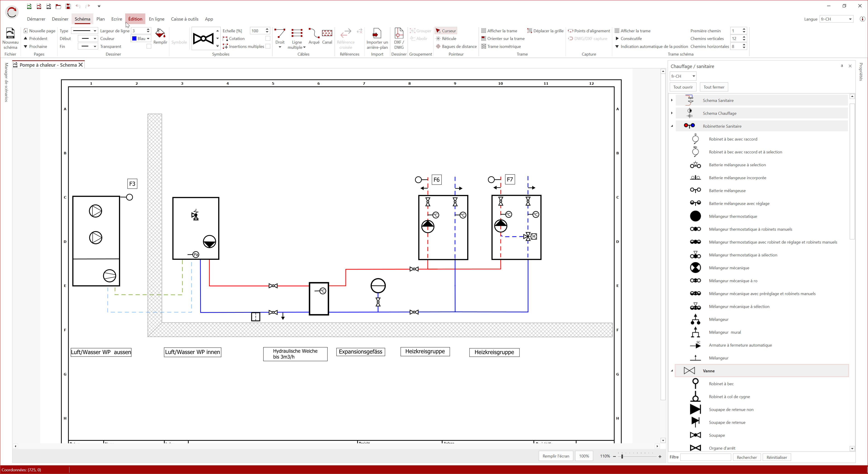This screenshot has width=868, height=474.
Task: Click the zoom slider handle
Action: tap(622, 457)
